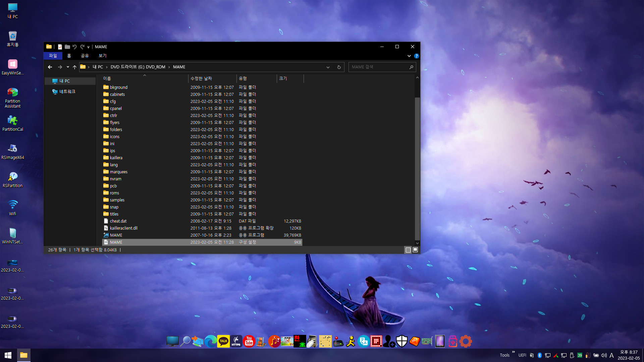644x362 pixels.
Task: Switch to details view layout icon
Action: click(x=408, y=250)
